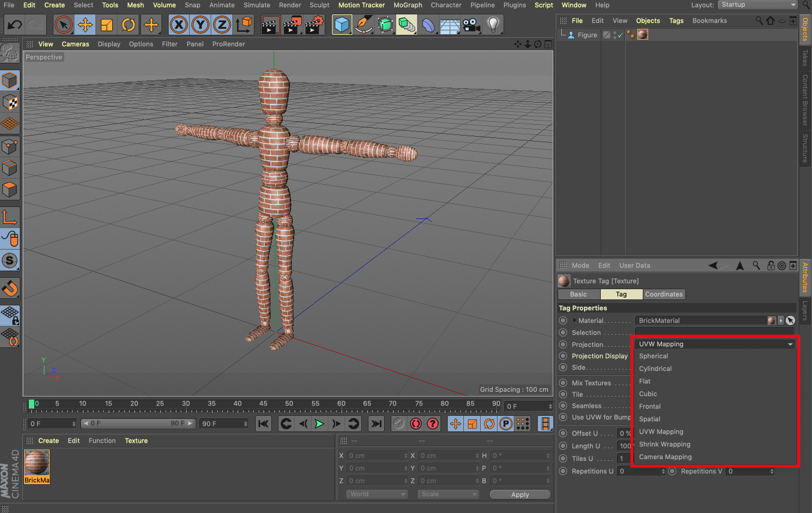Open the Attributes side tab
Viewport: 812px width, 513px height.
[805, 277]
